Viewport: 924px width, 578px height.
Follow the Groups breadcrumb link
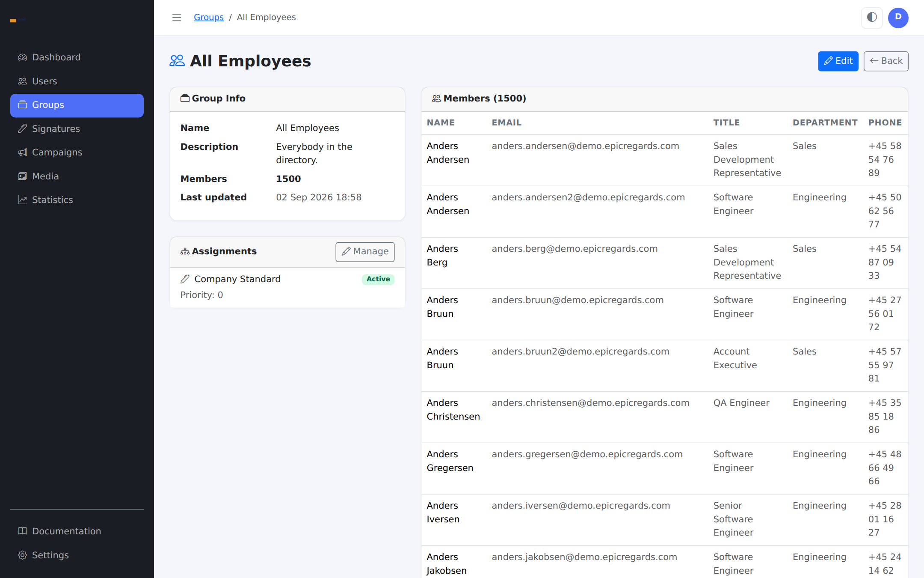[x=209, y=18]
